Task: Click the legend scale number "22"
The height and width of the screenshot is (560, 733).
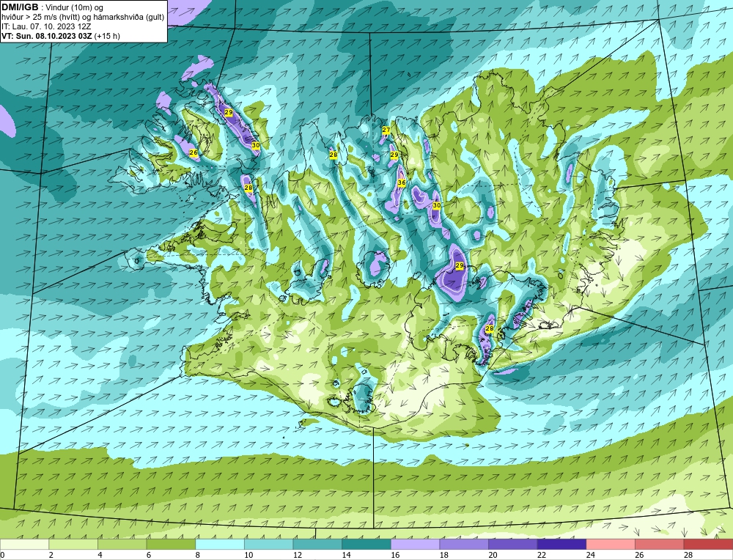Action: coord(542,555)
